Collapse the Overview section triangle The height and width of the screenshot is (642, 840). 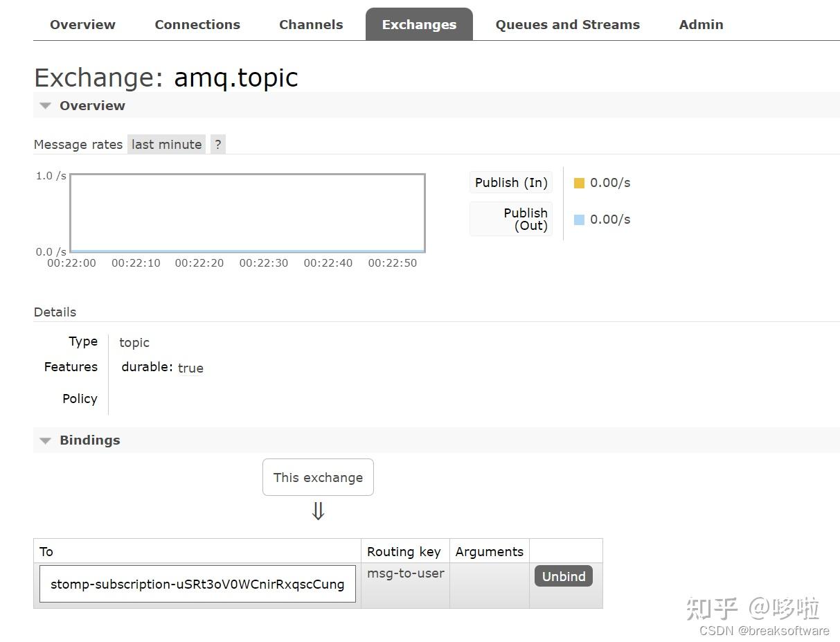click(x=45, y=105)
